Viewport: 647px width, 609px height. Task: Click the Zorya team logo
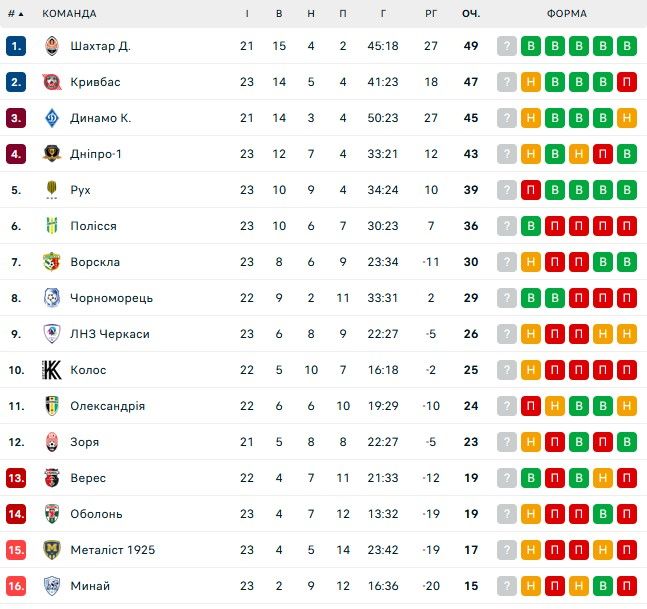point(52,442)
